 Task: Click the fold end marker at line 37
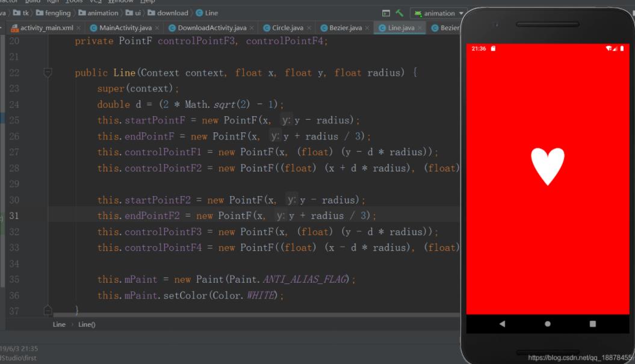pos(48,310)
